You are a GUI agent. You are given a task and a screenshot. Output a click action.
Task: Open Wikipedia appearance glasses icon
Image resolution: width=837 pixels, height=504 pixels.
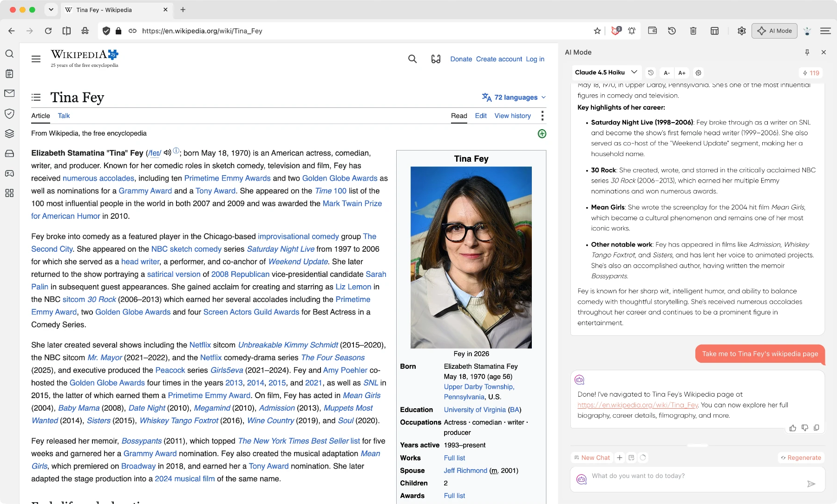[436, 59]
